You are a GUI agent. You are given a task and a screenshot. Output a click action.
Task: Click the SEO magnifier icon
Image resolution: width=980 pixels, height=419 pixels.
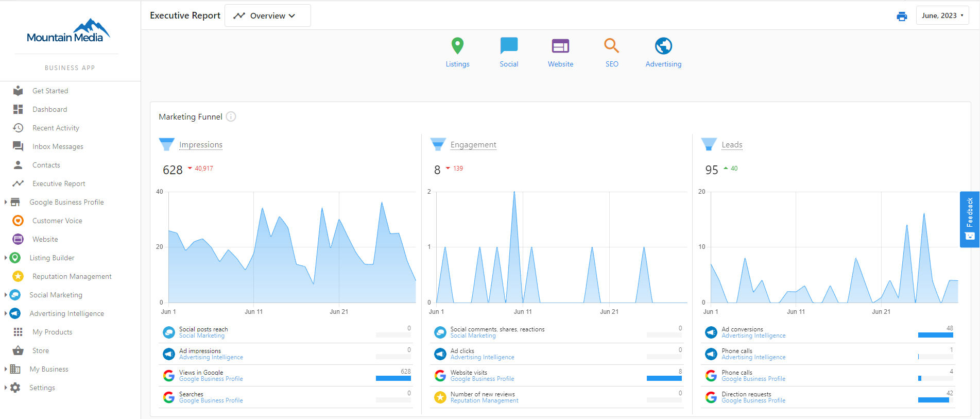click(611, 46)
